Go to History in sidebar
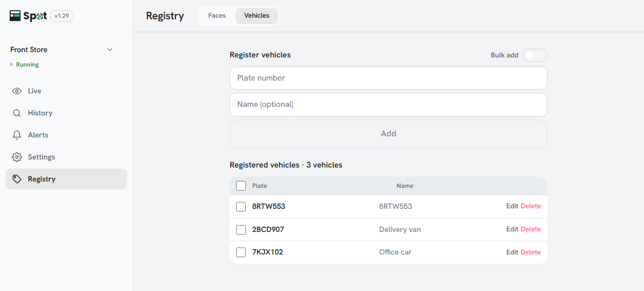Image resolution: width=644 pixels, height=291 pixels. (x=66, y=113)
